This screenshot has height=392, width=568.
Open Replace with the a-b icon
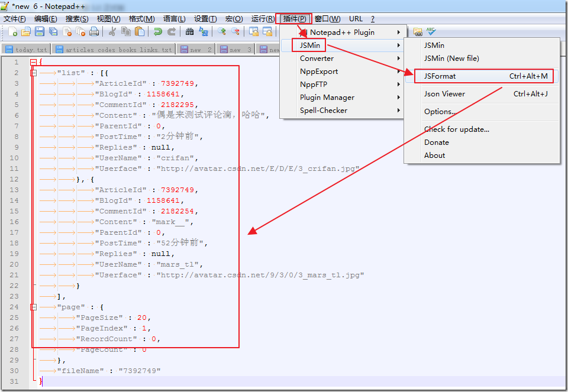click(203, 32)
